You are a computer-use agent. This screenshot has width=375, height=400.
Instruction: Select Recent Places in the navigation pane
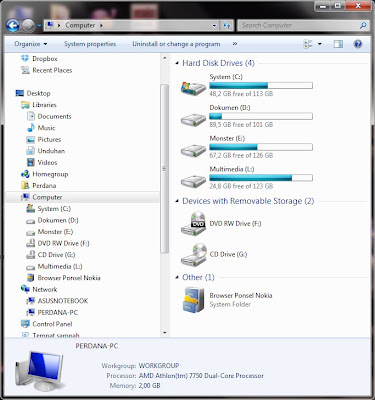47,70
